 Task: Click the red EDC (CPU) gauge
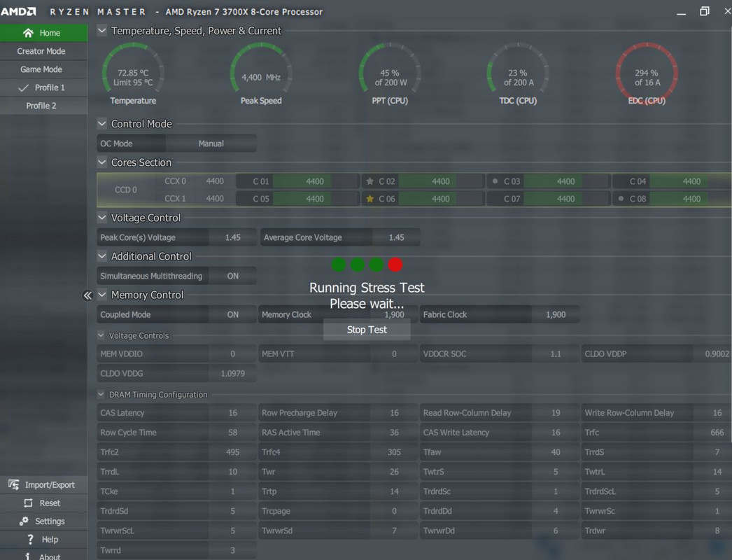pyautogui.click(x=647, y=73)
